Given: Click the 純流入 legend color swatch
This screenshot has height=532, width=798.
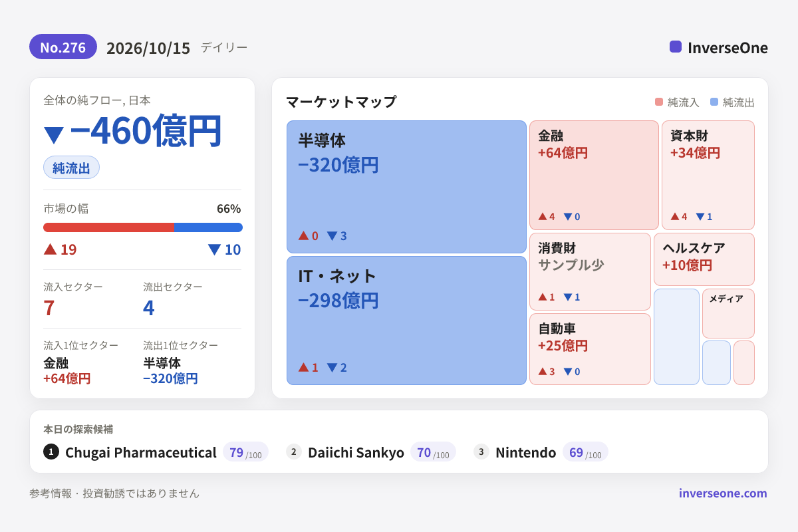Looking at the screenshot, I should tap(659, 102).
